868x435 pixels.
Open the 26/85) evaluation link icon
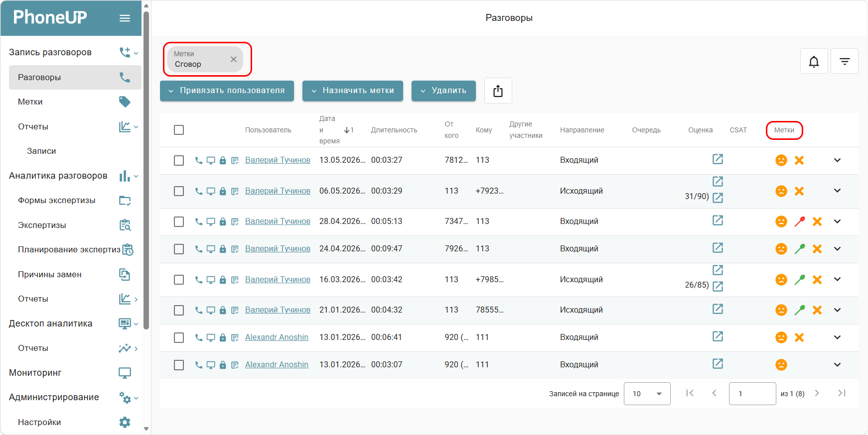[718, 286]
